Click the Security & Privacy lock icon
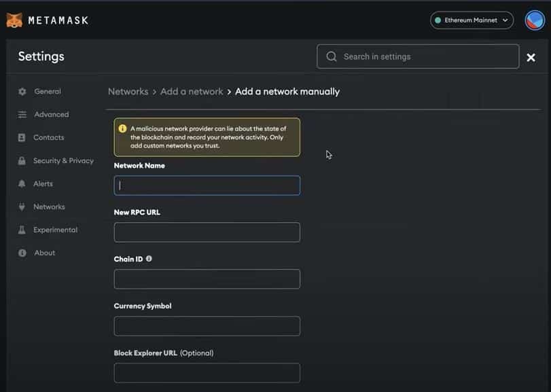 (22, 161)
